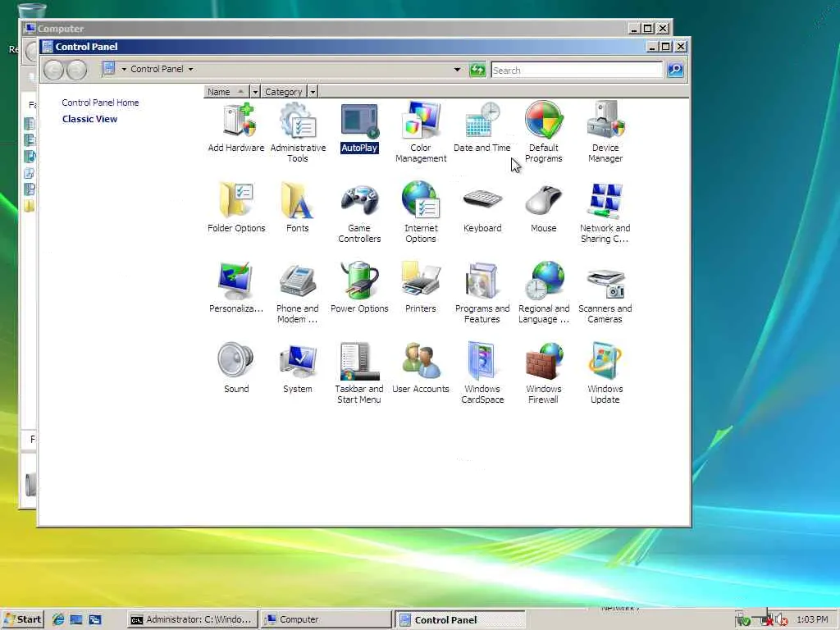This screenshot has width=840, height=630.
Task: Open Date and Time settings
Action: pyautogui.click(x=482, y=127)
